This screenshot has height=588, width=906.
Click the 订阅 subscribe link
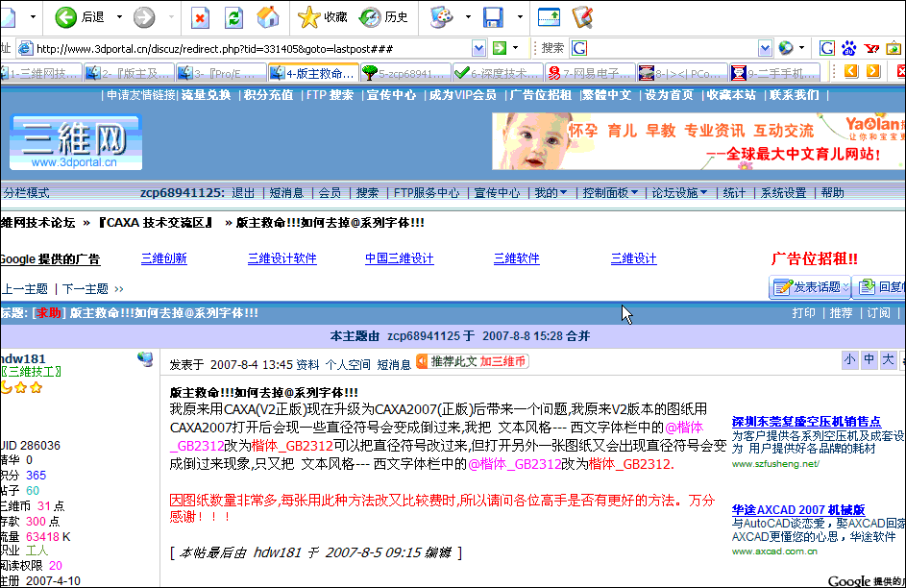878,313
